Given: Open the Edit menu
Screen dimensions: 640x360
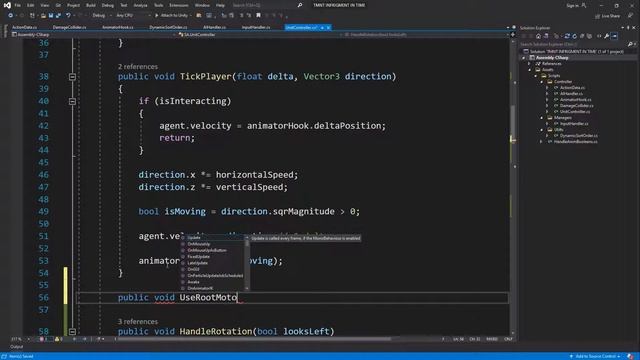Looking at the screenshot, I should (x=31, y=5).
